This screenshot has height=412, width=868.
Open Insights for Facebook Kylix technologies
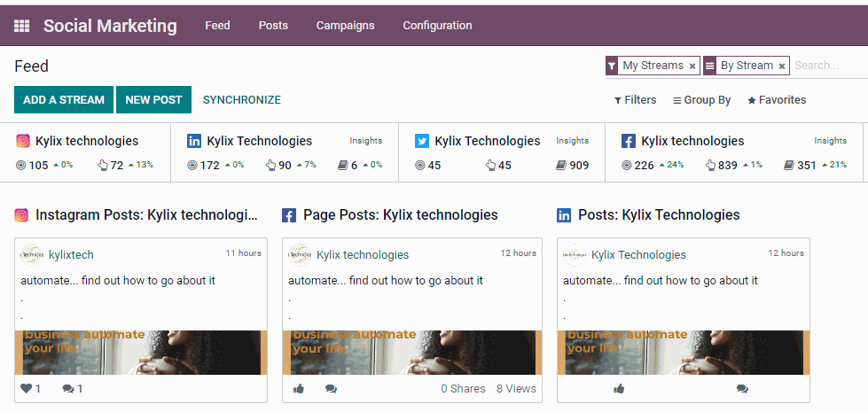tap(831, 141)
